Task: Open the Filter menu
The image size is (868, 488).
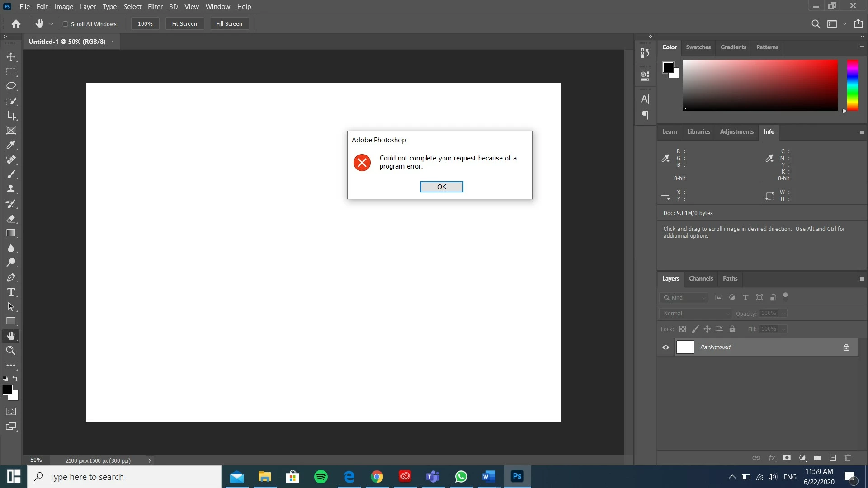Action: [x=155, y=7]
